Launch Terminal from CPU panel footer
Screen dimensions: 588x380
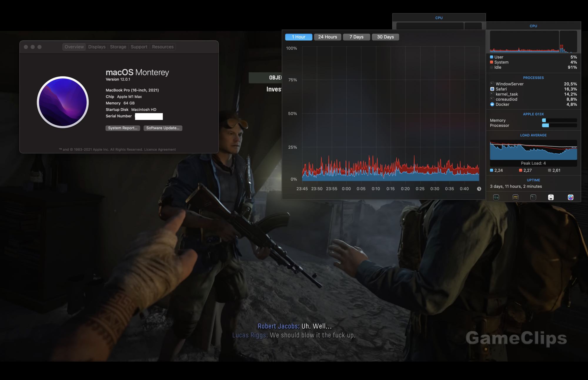click(x=533, y=197)
